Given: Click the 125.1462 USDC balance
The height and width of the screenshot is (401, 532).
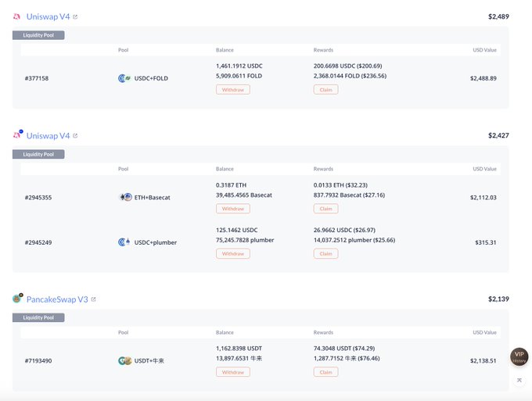Looking at the screenshot, I should 236,230.
